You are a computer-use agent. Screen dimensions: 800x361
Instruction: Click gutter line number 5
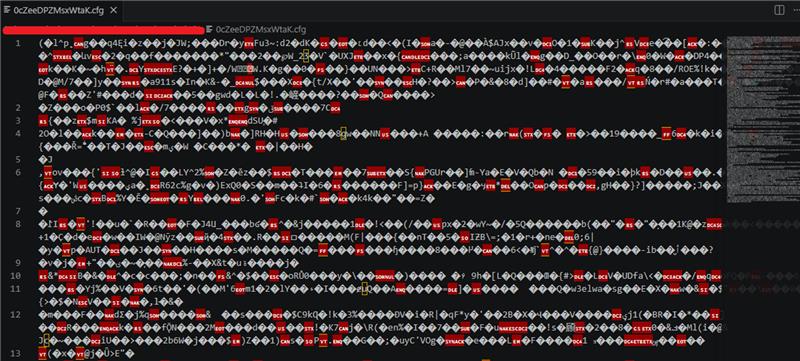pyautogui.click(x=18, y=160)
